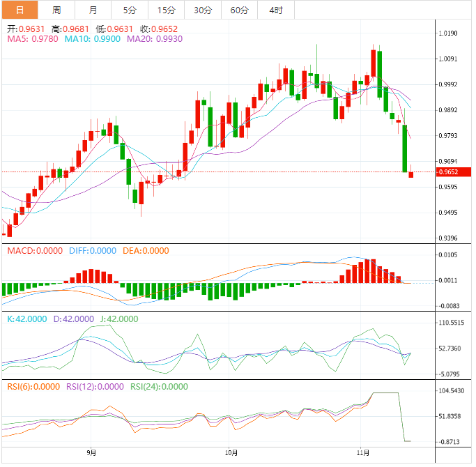Click the MA20 moving average label
Screen dimensions: 476x467
tap(155, 39)
